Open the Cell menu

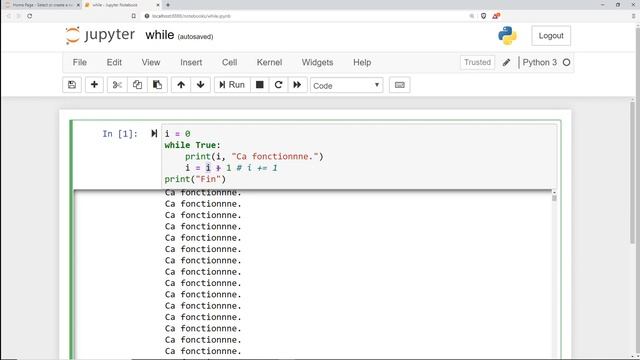click(229, 62)
